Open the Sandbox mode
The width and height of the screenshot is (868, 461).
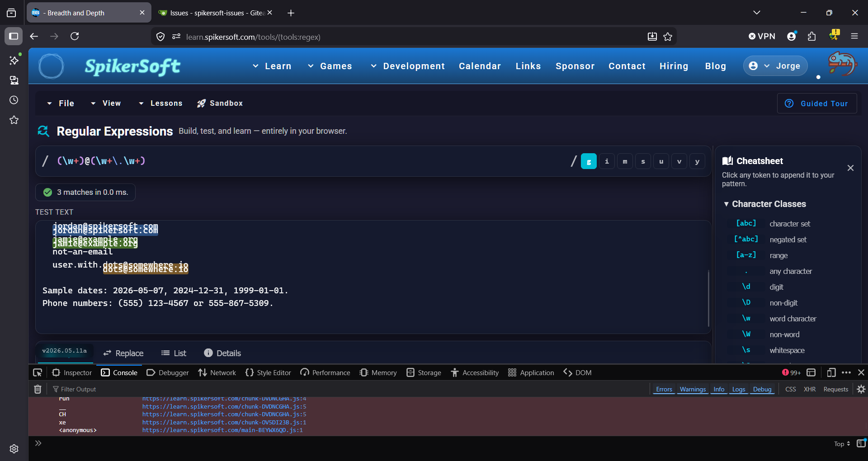220,103
